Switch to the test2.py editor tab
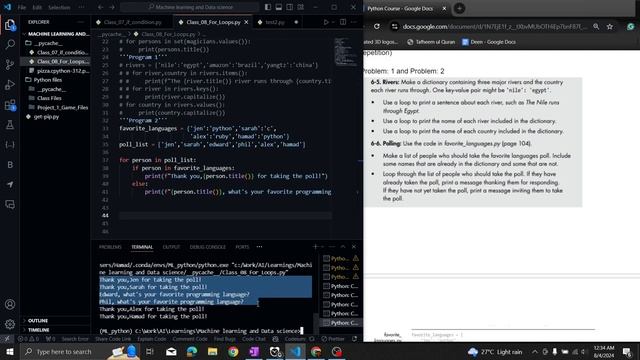 (x=275, y=22)
